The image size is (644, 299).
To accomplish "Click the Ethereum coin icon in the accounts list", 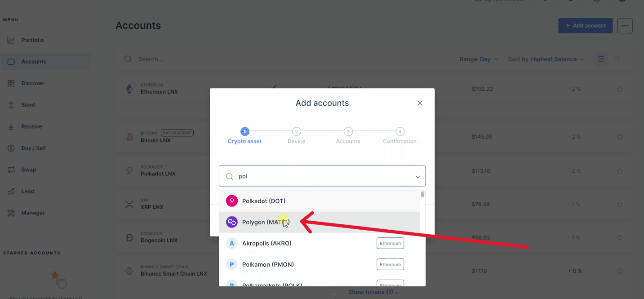I will [x=129, y=89].
